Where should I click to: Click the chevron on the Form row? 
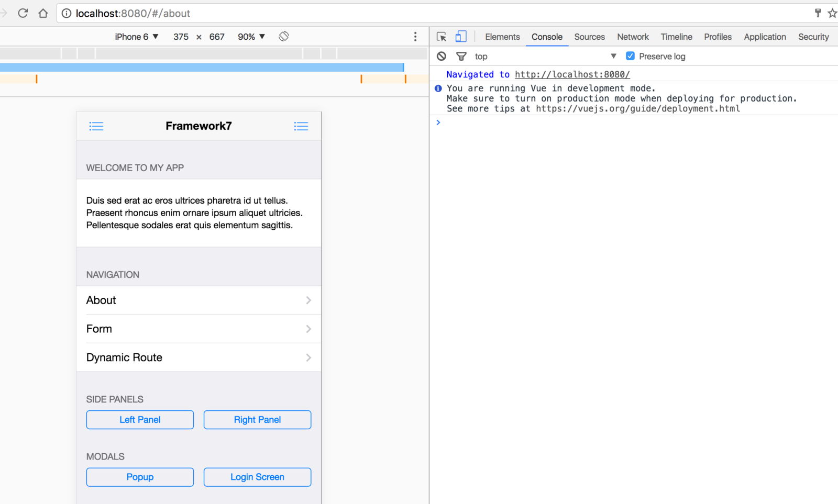click(308, 329)
